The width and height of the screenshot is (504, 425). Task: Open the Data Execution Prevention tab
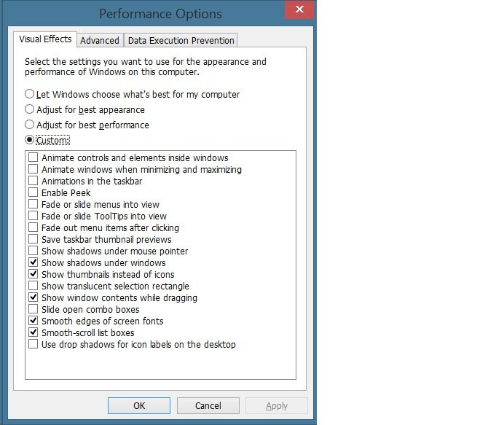[181, 40]
